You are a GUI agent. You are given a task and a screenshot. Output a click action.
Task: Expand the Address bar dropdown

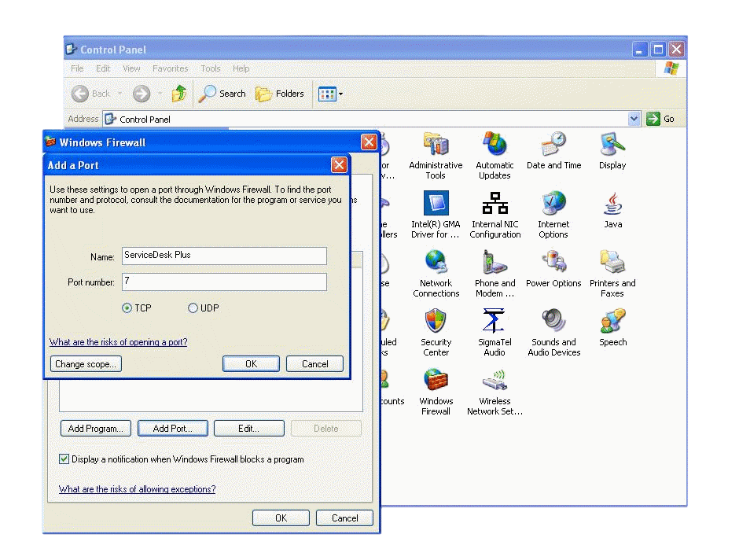[x=634, y=119]
